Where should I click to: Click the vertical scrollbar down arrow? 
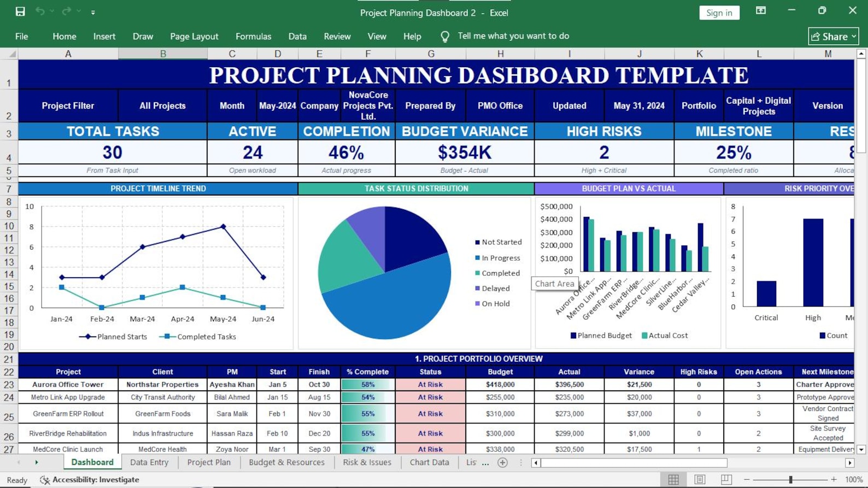[x=861, y=449]
